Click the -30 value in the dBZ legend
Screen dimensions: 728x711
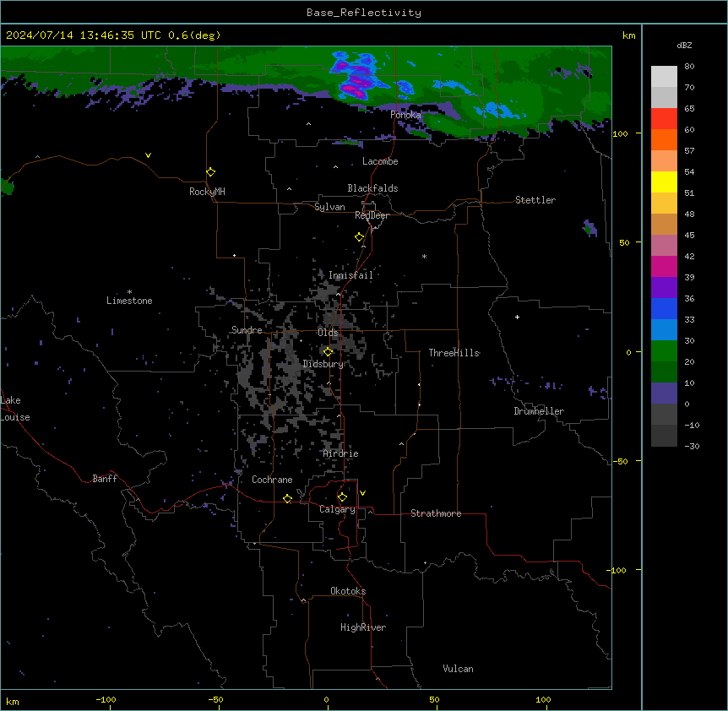(692, 446)
